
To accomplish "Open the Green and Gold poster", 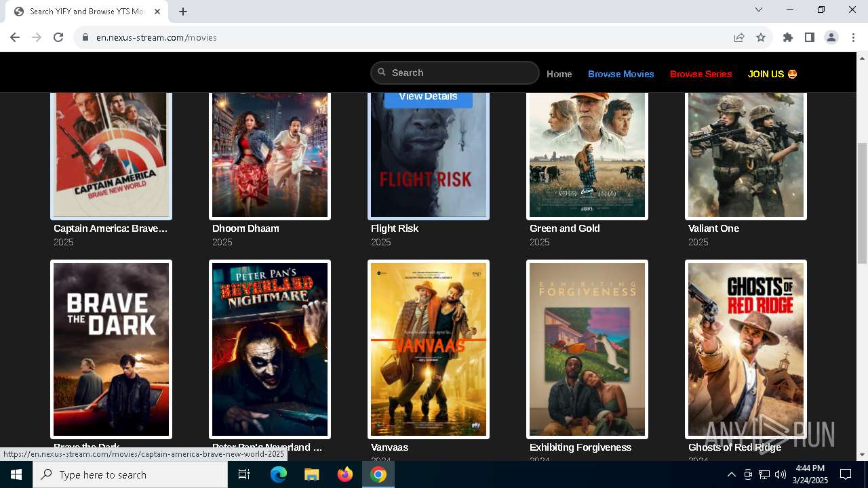I will pos(587,155).
